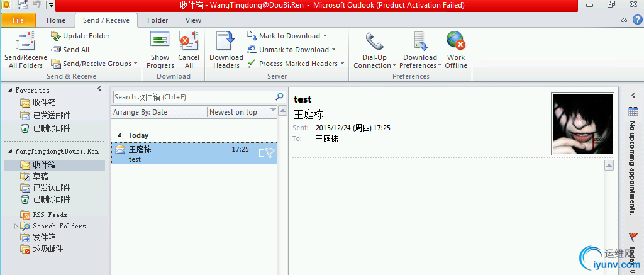Select the test message from 王庭栋

coord(194,154)
